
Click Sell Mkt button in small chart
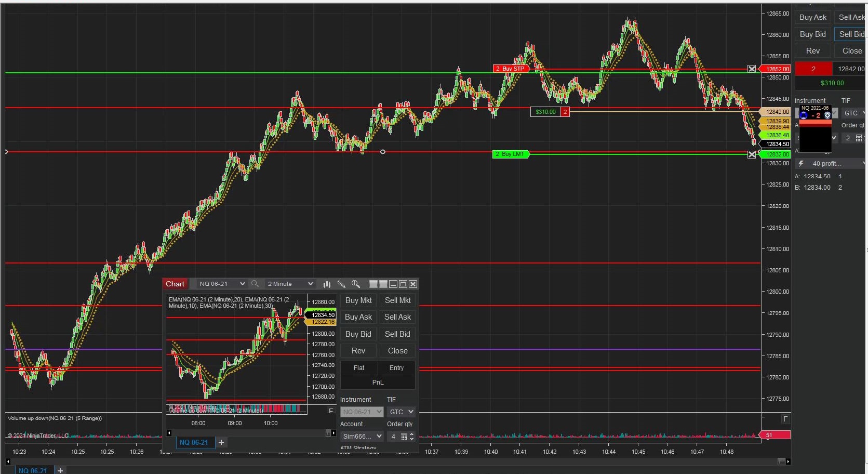[397, 300]
